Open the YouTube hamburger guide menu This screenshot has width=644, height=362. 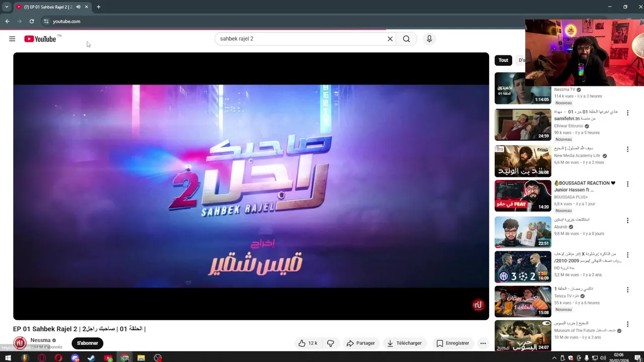point(12,39)
